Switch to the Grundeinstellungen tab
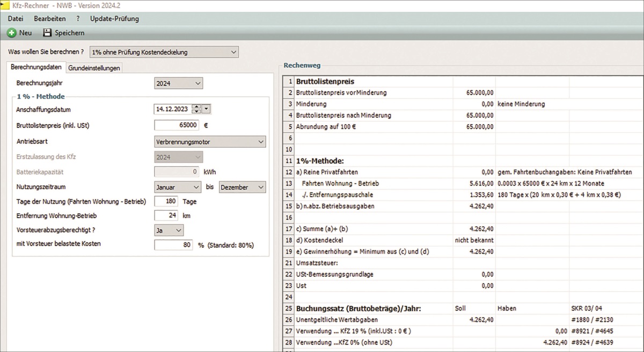 click(94, 68)
